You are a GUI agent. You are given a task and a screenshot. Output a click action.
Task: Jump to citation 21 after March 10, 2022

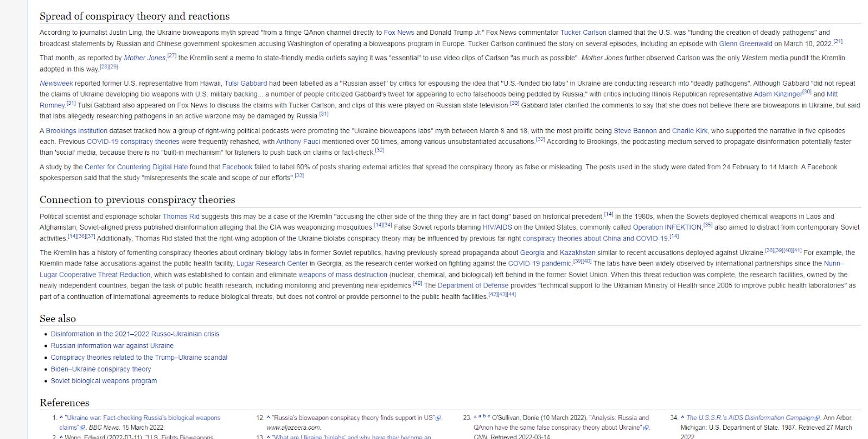(x=838, y=42)
